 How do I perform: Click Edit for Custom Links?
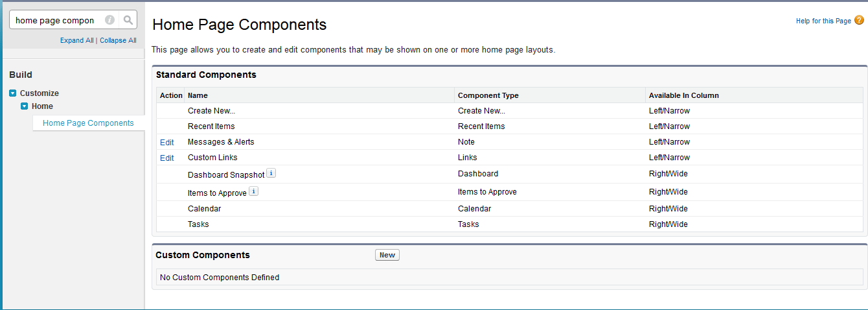point(167,158)
